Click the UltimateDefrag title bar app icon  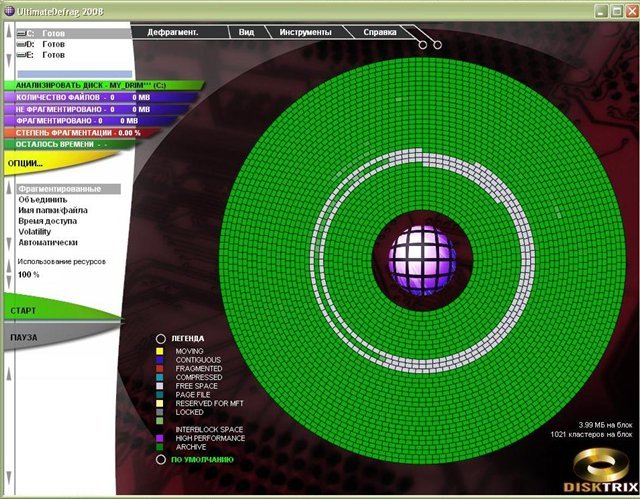click(x=9, y=11)
